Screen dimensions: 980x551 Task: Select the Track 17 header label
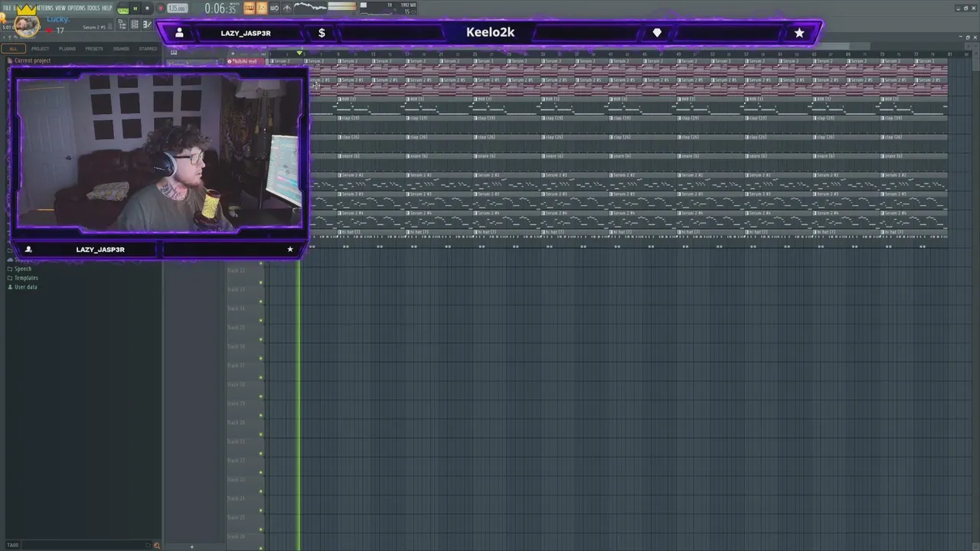point(237,365)
